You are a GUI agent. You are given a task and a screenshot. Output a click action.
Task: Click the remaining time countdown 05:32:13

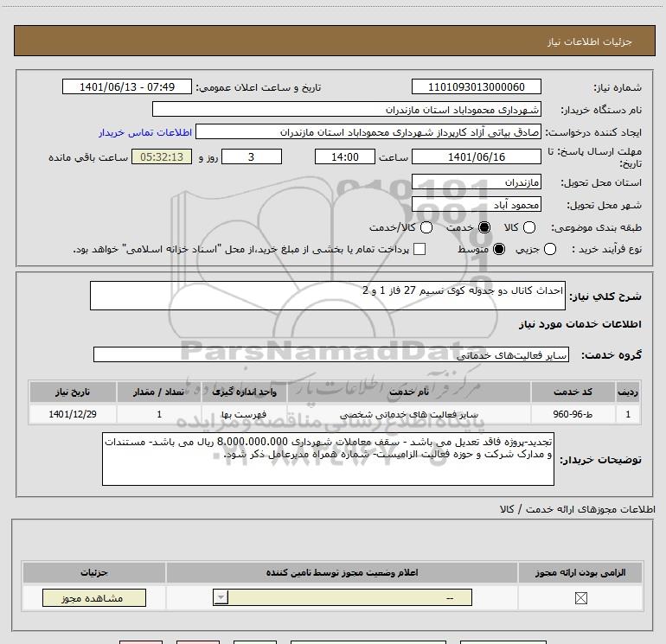(x=162, y=157)
